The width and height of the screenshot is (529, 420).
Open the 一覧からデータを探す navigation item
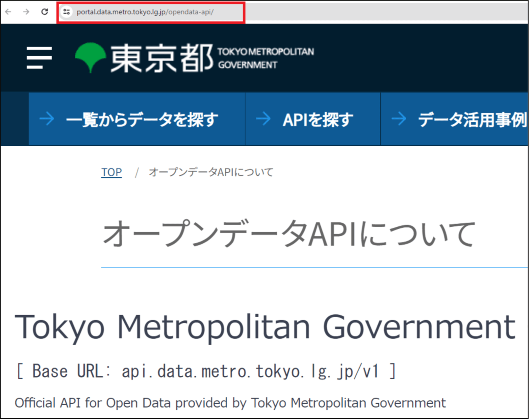pos(142,119)
